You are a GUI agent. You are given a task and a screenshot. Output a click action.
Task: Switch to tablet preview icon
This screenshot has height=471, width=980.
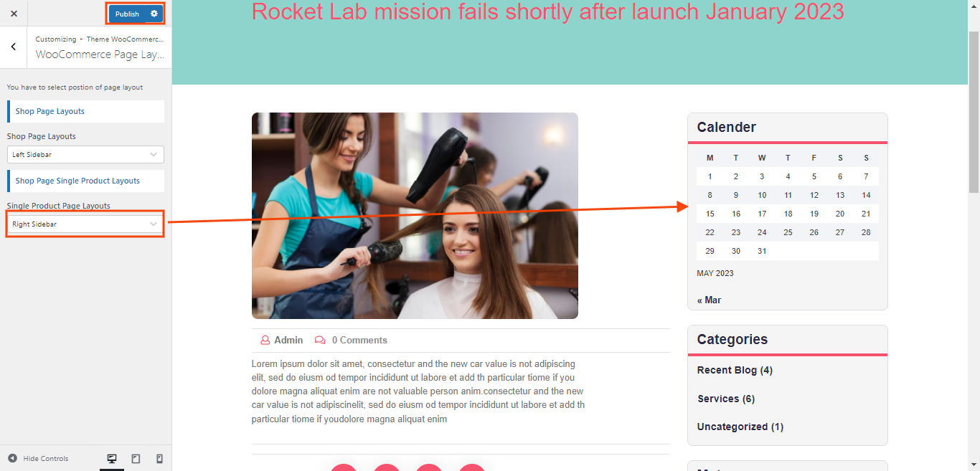[136, 459]
